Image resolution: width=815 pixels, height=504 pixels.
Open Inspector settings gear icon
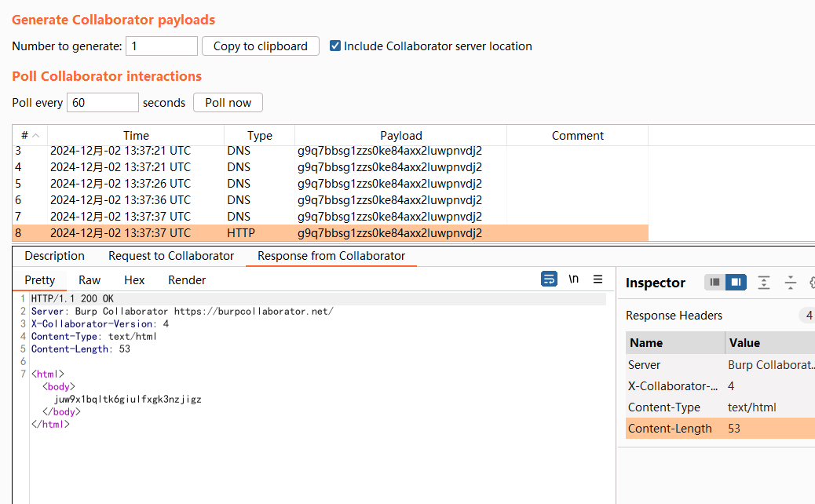[x=811, y=283]
